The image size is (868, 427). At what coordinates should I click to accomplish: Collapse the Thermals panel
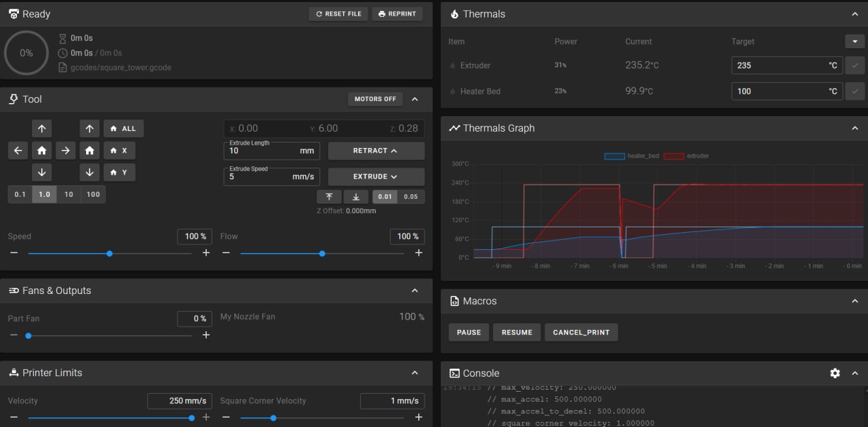[x=855, y=14]
